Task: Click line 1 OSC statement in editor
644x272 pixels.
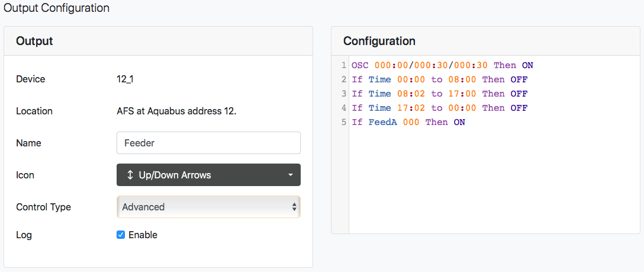Action: point(442,65)
